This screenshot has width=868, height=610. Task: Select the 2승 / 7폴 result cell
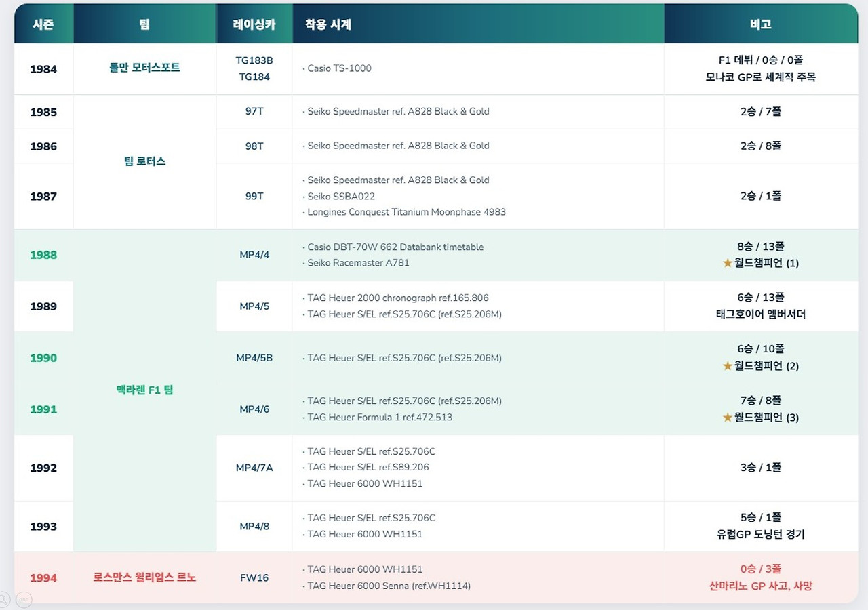click(761, 112)
